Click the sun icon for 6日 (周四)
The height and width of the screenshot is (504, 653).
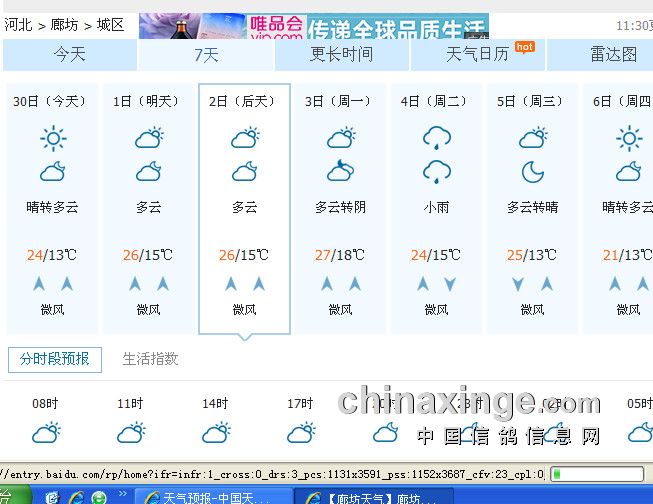click(628, 138)
